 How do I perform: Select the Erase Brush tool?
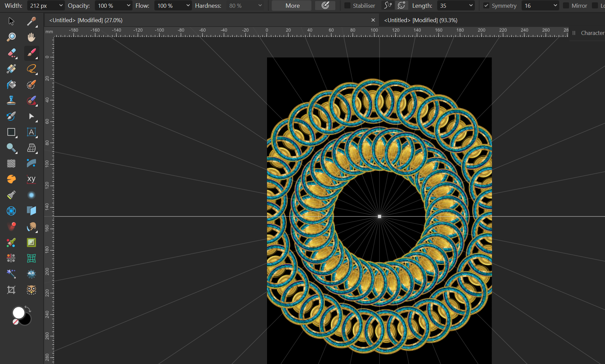pyautogui.click(x=11, y=53)
